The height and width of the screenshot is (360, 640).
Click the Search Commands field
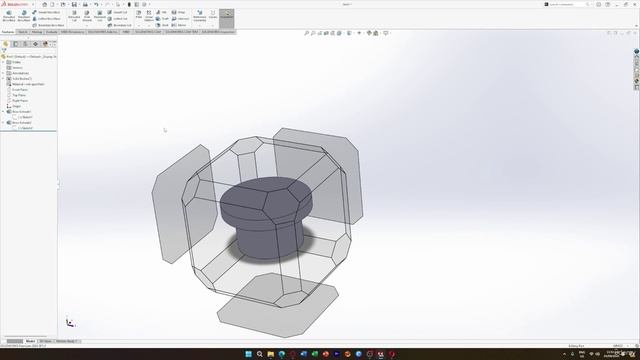point(567,4)
